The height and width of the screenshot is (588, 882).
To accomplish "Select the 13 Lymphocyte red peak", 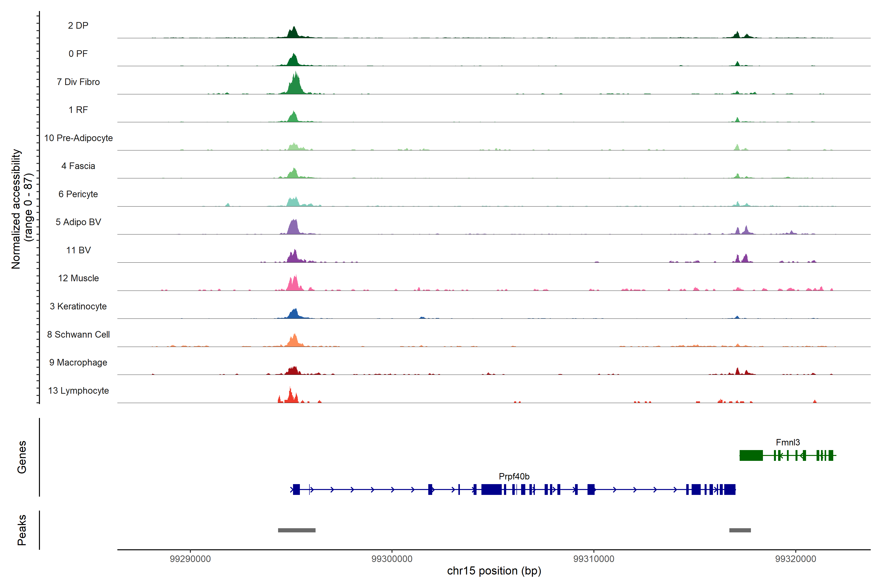I will click(x=290, y=397).
